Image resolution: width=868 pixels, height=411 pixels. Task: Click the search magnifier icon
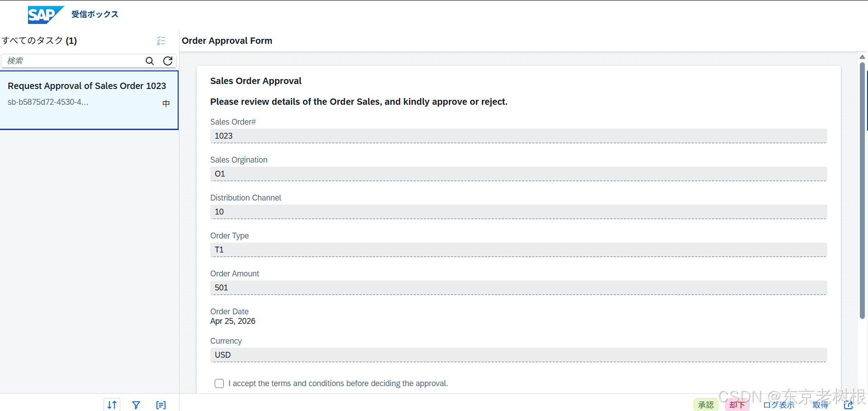[x=150, y=61]
